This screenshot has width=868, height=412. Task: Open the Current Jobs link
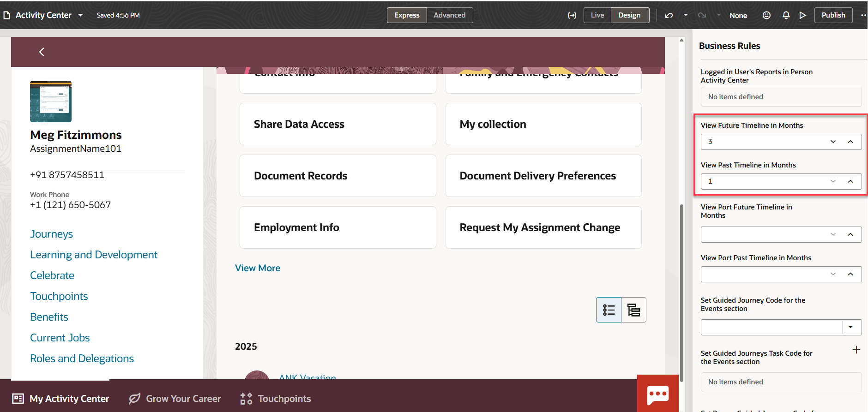click(60, 338)
